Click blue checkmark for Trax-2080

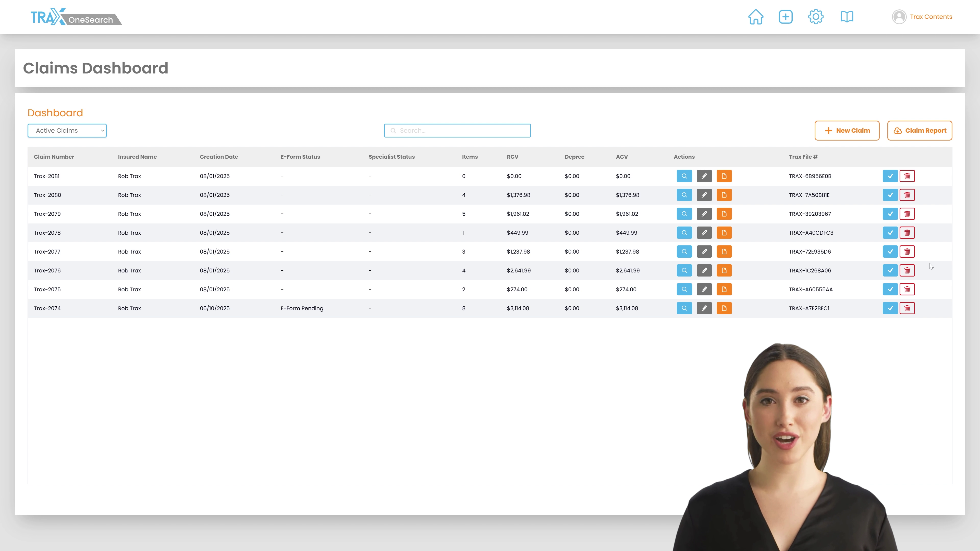(890, 195)
